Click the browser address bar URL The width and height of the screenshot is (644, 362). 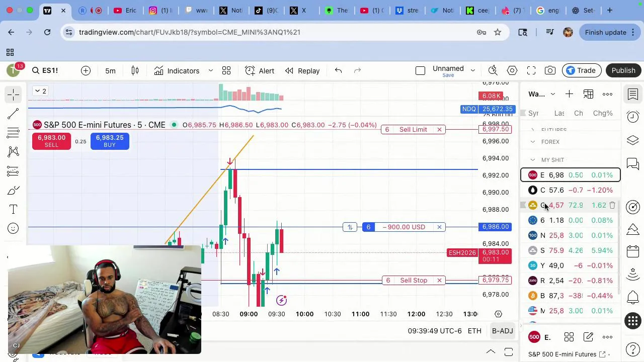(189, 32)
